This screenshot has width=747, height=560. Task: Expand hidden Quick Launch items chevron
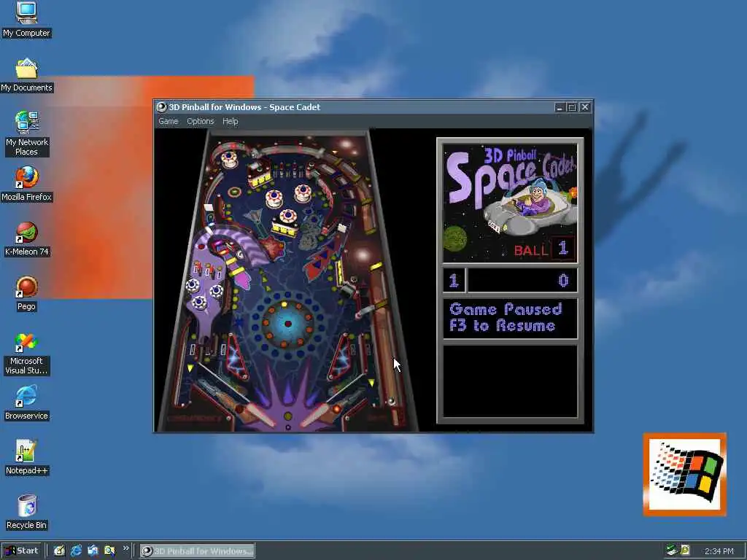125,548
